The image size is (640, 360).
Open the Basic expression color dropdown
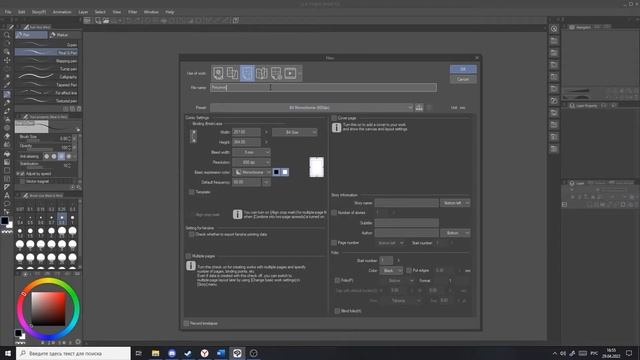click(251, 172)
